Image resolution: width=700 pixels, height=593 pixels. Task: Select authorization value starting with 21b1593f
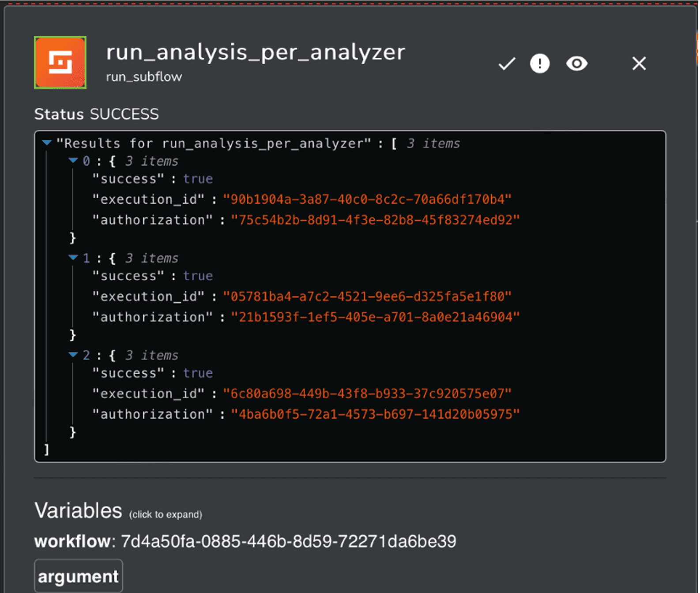(x=375, y=317)
